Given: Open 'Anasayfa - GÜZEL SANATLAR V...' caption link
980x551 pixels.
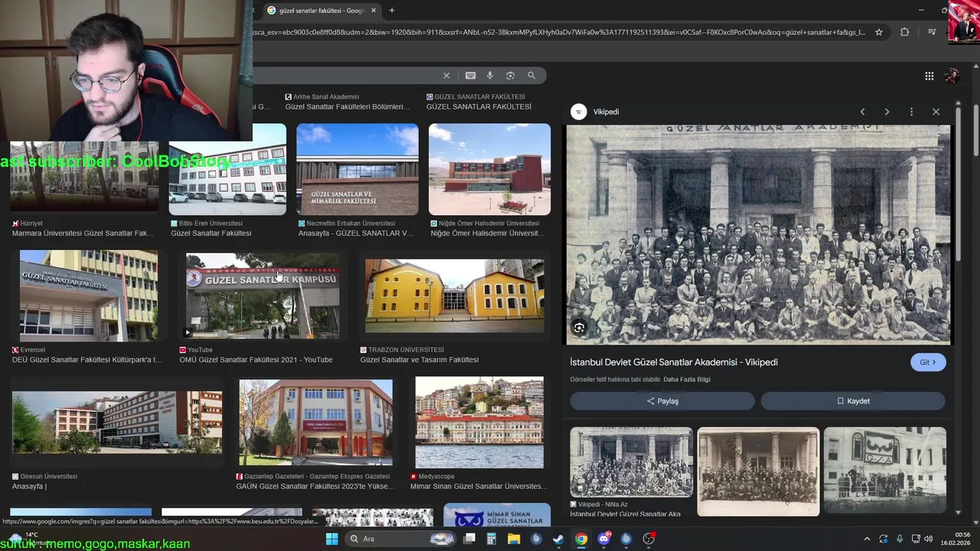Looking at the screenshot, I should click(x=356, y=233).
